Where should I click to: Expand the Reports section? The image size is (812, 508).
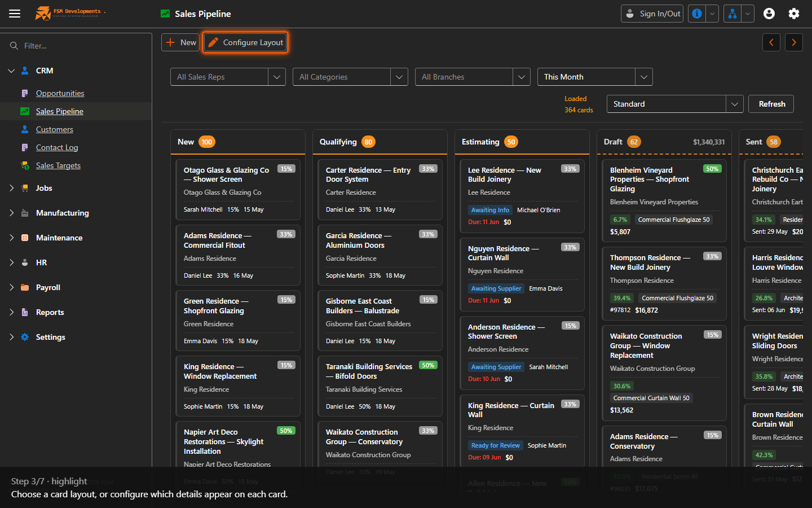tap(11, 312)
